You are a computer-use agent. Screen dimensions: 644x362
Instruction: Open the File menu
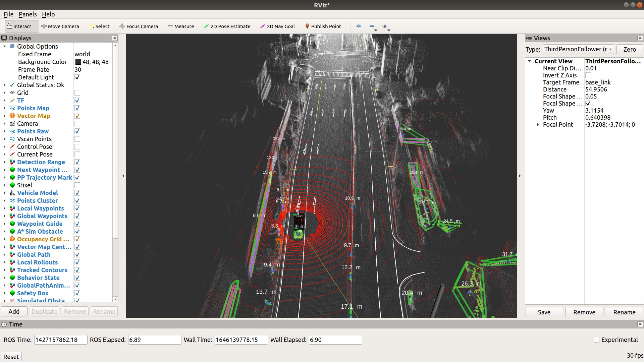pos(8,14)
